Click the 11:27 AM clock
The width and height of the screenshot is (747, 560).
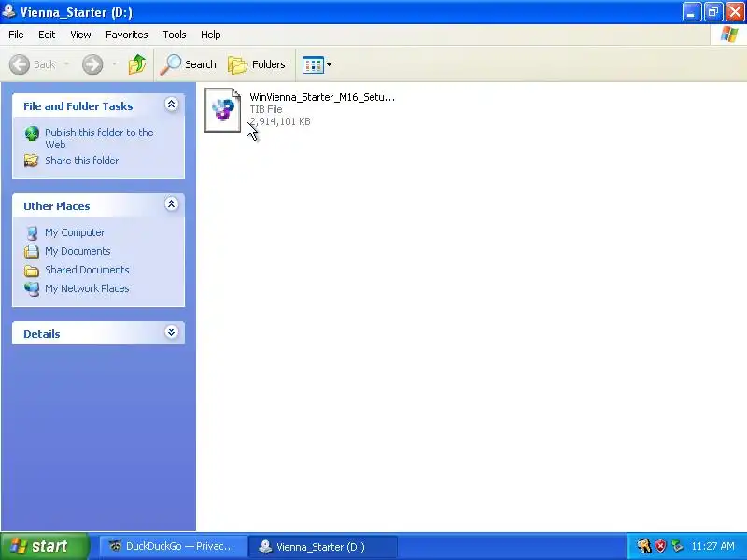712,546
